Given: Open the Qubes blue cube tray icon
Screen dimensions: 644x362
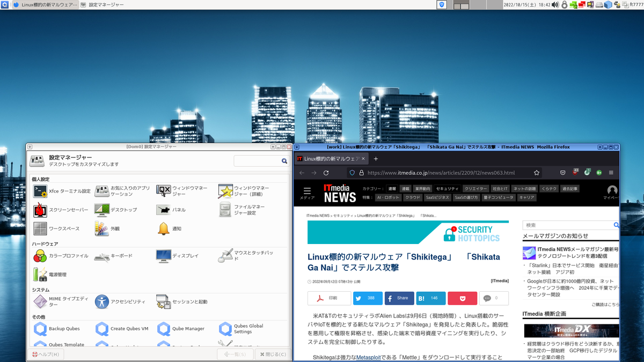Looking at the screenshot, I should coord(608,4).
